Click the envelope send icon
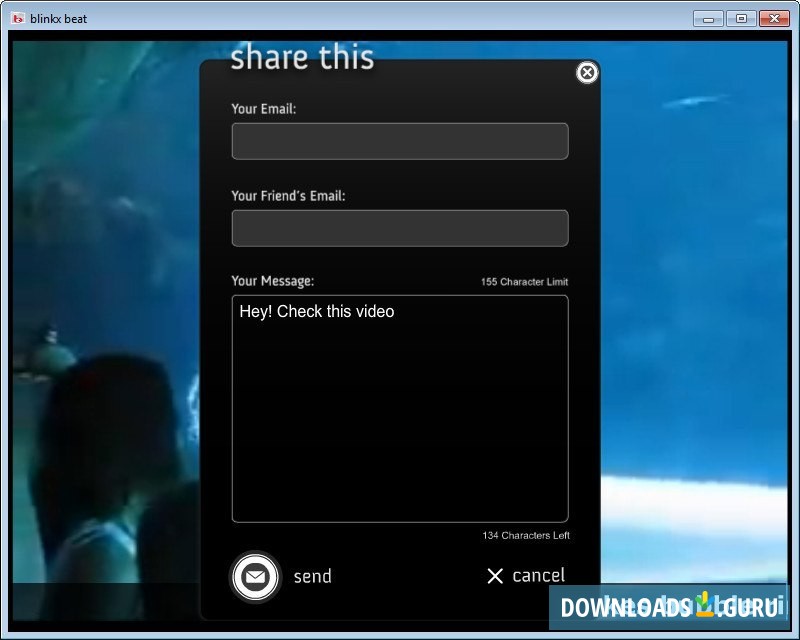This screenshot has height=640, width=800. coord(255,577)
